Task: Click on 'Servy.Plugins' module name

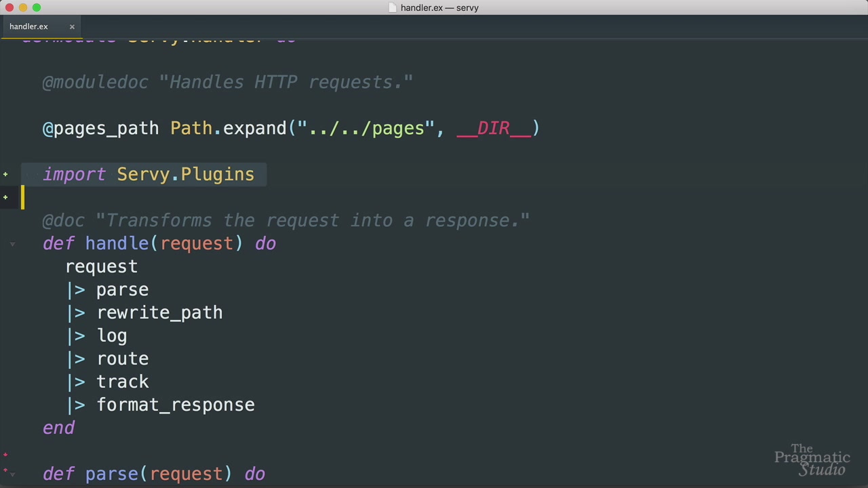Action: point(186,175)
